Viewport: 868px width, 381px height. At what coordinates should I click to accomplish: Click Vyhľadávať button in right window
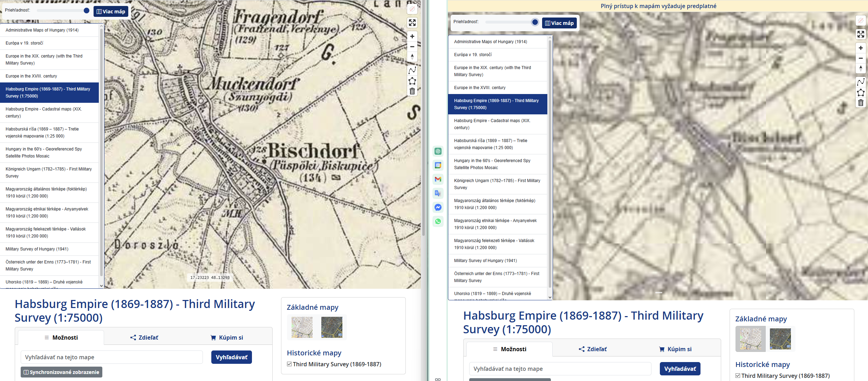(680, 369)
